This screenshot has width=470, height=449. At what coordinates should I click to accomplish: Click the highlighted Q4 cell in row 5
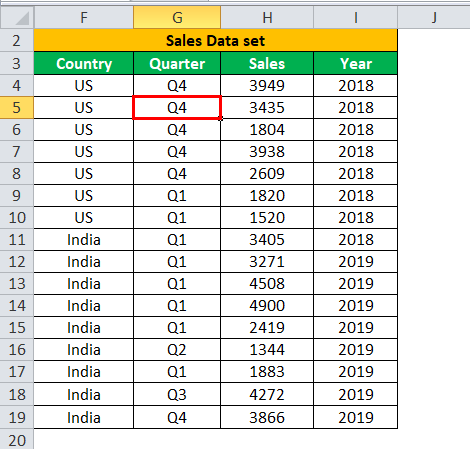(x=177, y=108)
